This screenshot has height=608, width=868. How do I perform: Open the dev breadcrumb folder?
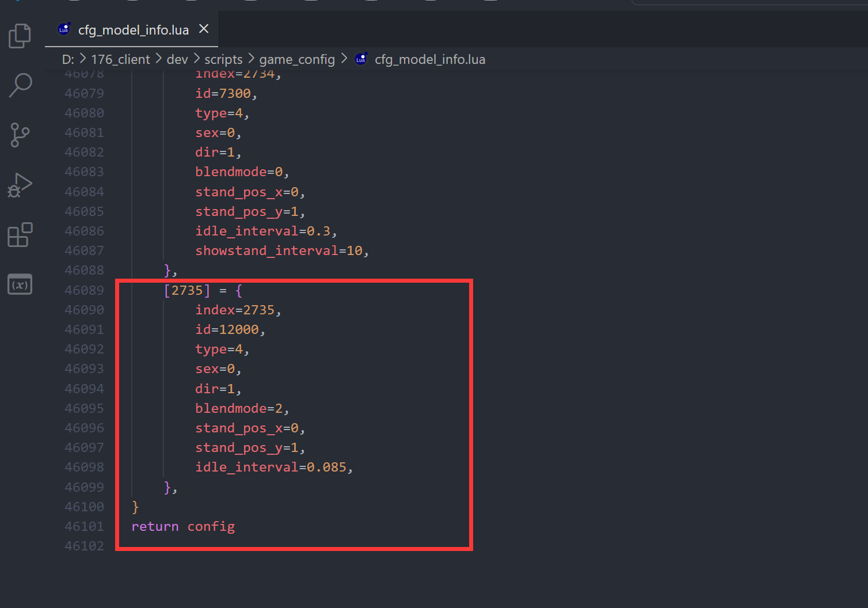[x=177, y=59]
